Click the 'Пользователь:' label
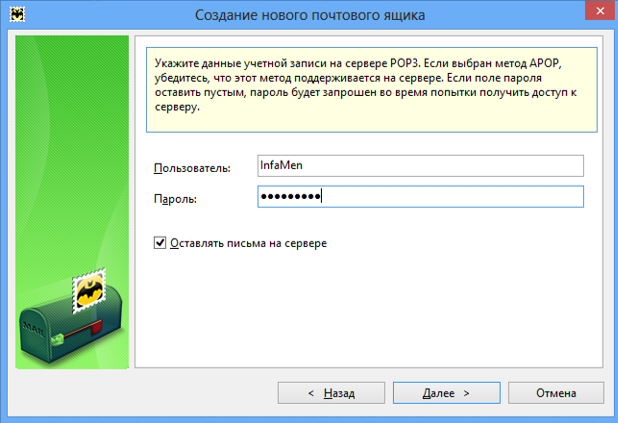Screen dimensions: 618x423 pos(192,168)
